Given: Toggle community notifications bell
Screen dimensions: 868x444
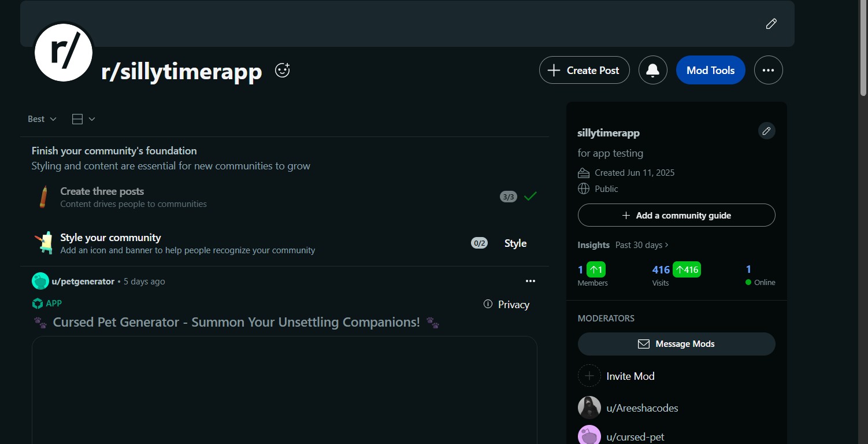Looking at the screenshot, I should pyautogui.click(x=653, y=71).
